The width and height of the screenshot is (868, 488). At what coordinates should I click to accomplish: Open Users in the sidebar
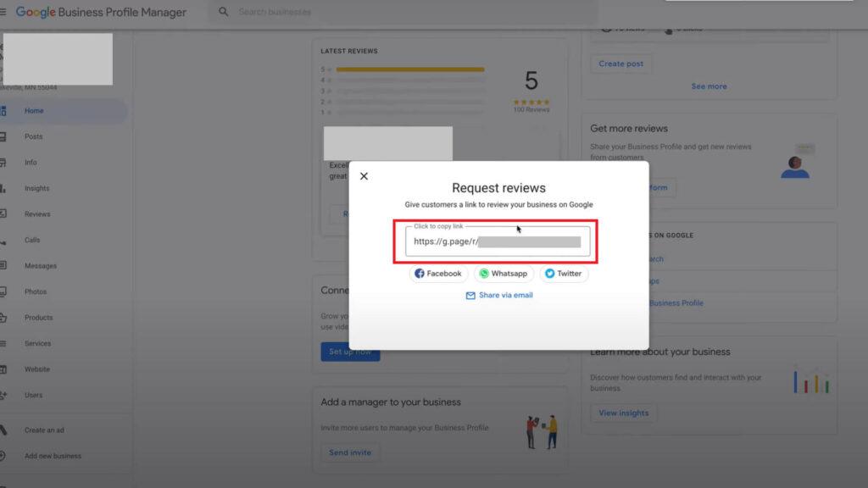coord(33,395)
